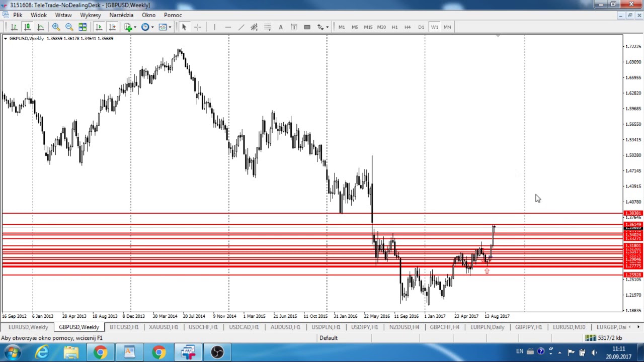Switch to M1 timeframe
The width and height of the screenshot is (644, 362).
click(x=342, y=27)
